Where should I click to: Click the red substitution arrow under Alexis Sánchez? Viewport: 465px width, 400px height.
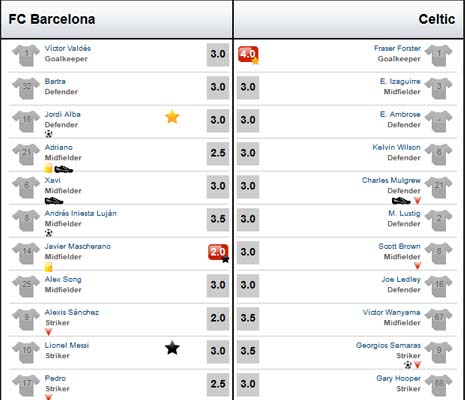click(48, 332)
